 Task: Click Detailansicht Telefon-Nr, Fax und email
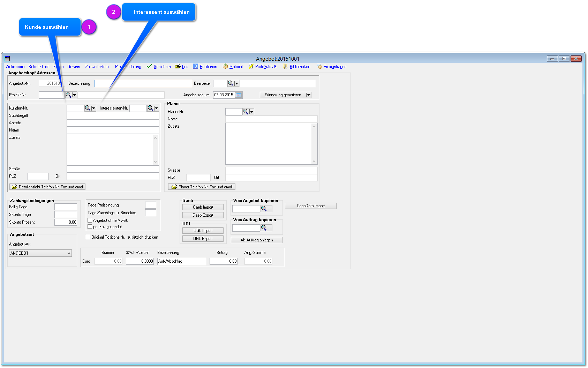click(47, 187)
